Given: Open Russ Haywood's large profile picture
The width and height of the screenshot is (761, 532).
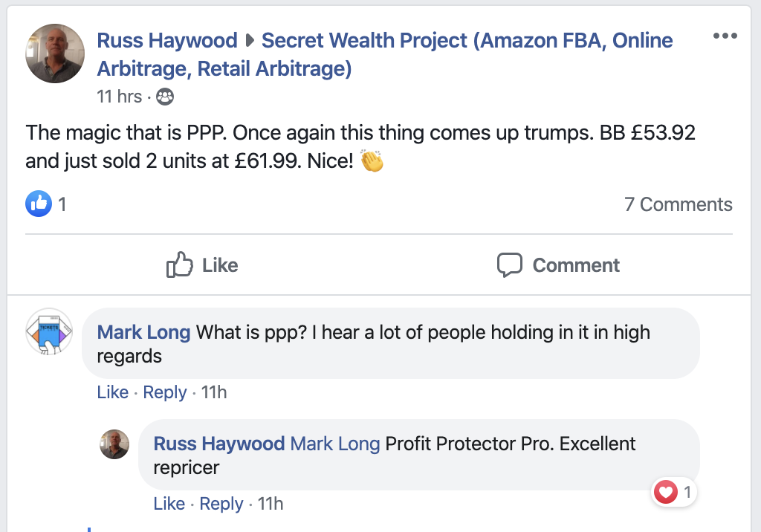Looking at the screenshot, I should tap(55, 53).
